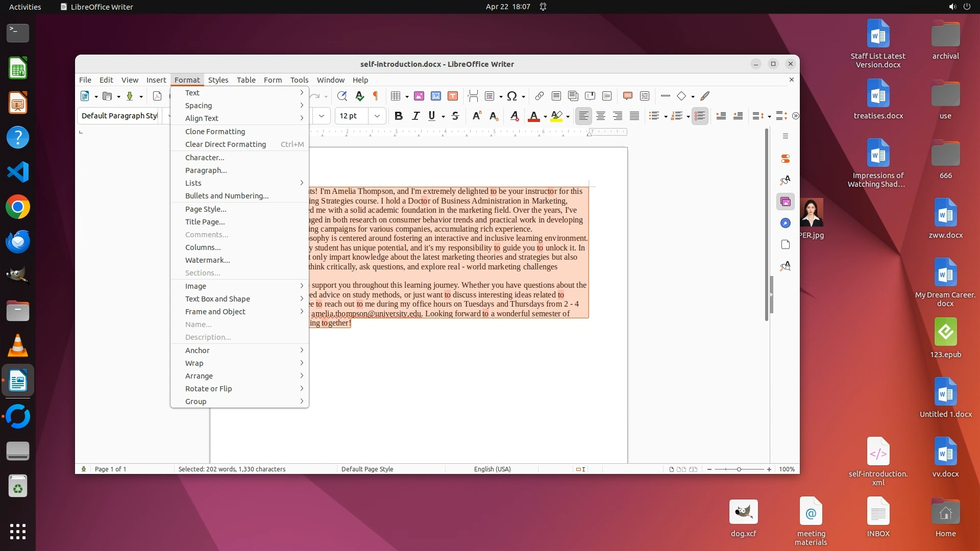The height and width of the screenshot is (551, 980).
Task: Toggle Italic formatting
Action: pyautogui.click(x=415, y=116)
